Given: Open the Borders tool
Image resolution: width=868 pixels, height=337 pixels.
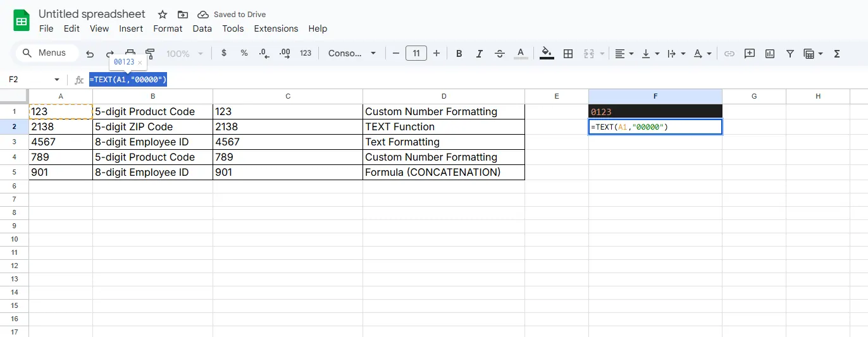Looking at the screenshot, I should [x=568, y=54].
